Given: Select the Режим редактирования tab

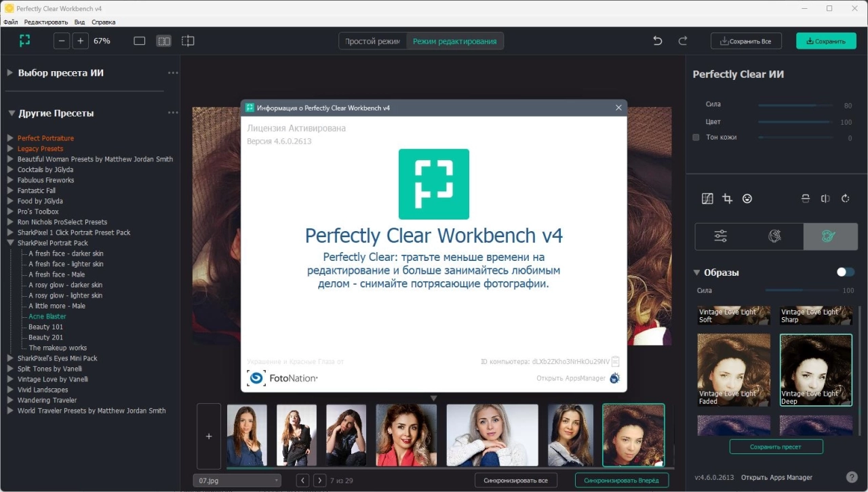Looking at the screenshot, I should [x=454, y=41].
